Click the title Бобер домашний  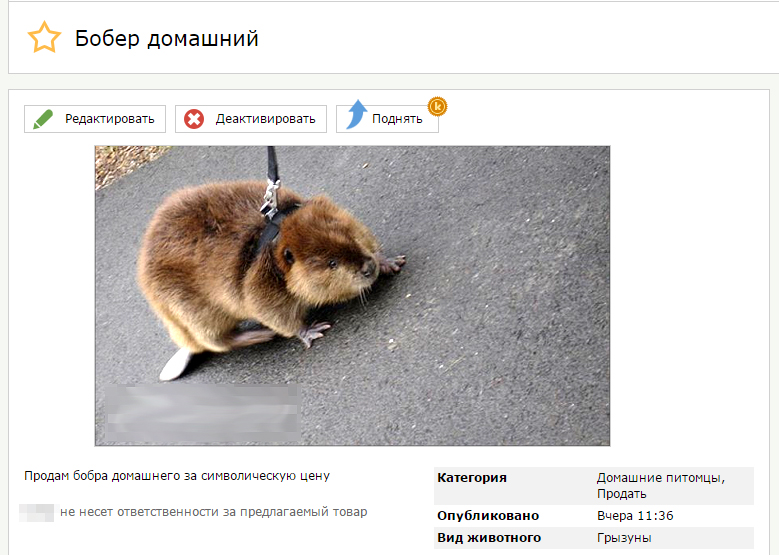167,38
